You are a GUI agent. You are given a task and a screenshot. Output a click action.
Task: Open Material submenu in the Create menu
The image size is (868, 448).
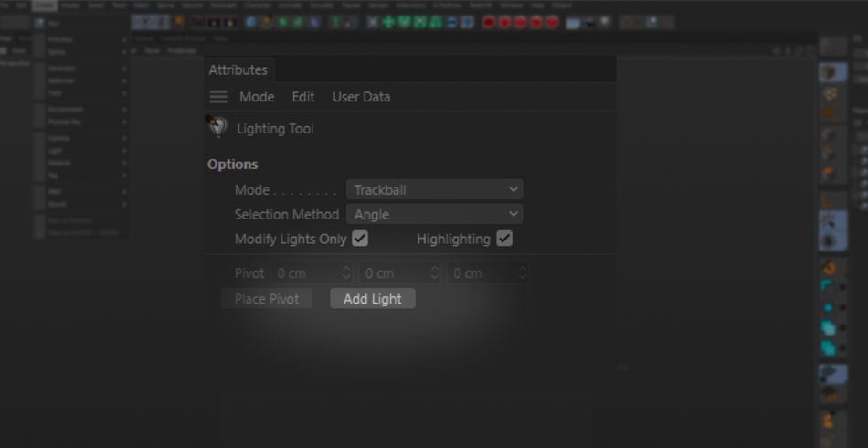pos(80,164)
